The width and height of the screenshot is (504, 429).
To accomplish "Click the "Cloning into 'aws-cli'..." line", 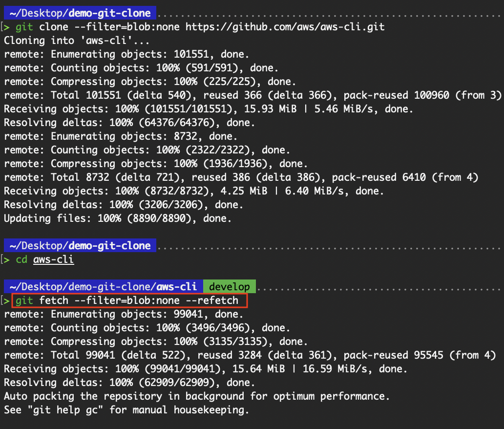I will pyautogui.click(x=77, y=41).
